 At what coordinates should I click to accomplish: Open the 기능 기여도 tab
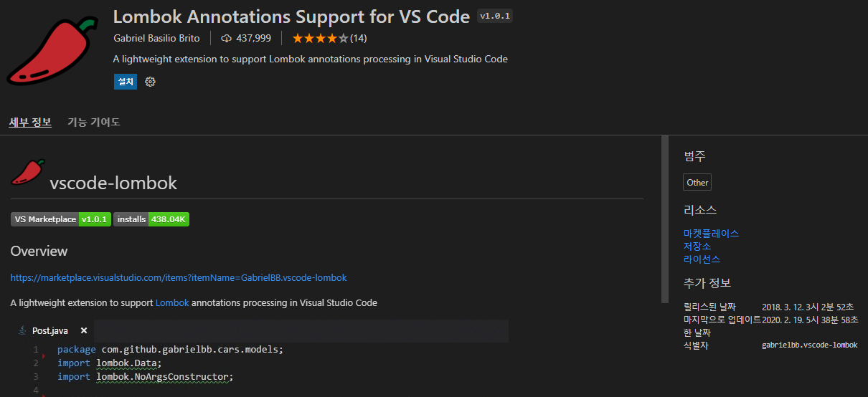point(94,123)
